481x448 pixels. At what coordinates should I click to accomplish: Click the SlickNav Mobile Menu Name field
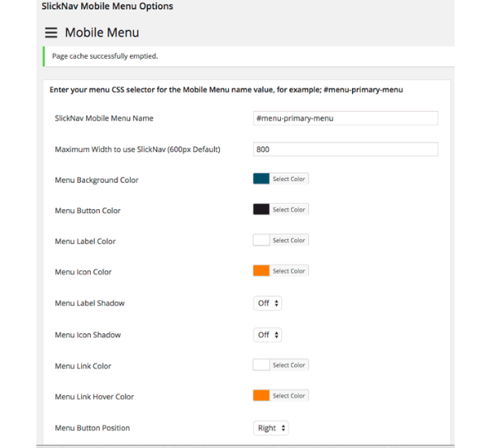(345, 118)
